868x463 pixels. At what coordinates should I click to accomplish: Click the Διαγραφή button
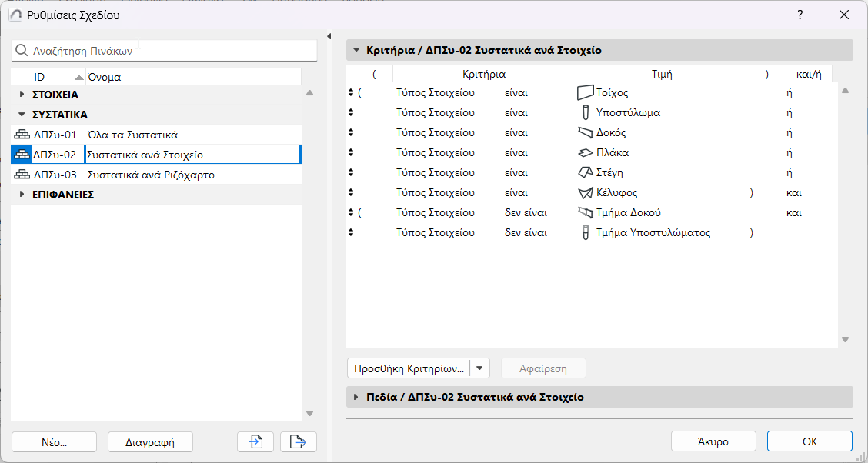(x=149, y=442)
